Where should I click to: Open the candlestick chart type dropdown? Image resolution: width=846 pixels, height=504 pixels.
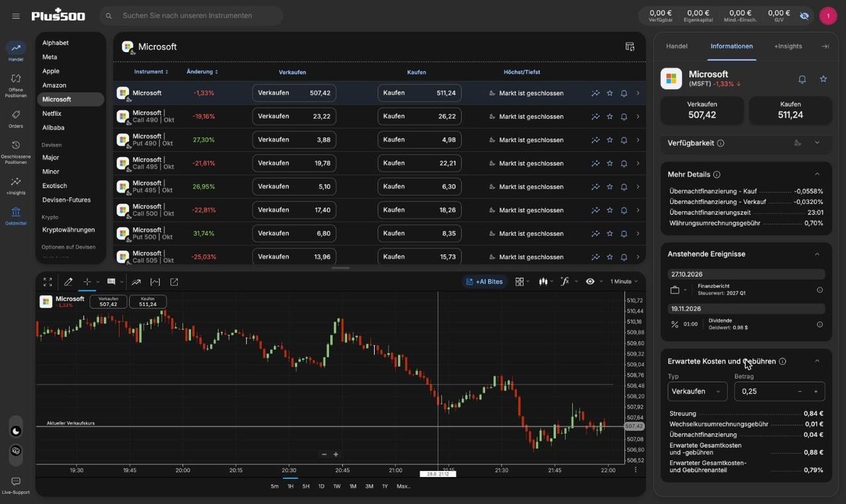point(546,281)
